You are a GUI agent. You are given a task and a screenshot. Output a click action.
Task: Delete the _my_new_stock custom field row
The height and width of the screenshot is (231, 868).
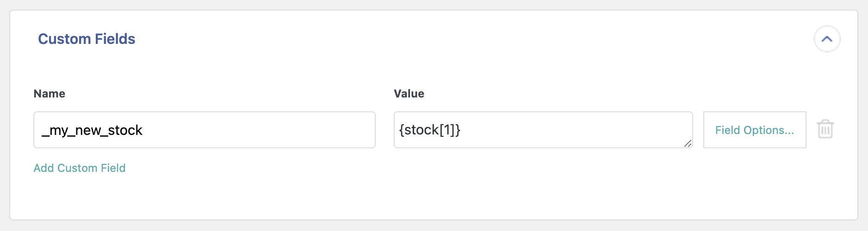pyautogui.click(x=825, y=129)
